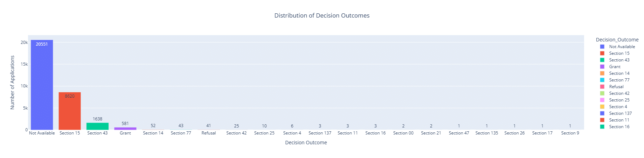Hide Section 137 trace via legend label
The width and height of the screenshot is (644, 158).
(620, 113)
